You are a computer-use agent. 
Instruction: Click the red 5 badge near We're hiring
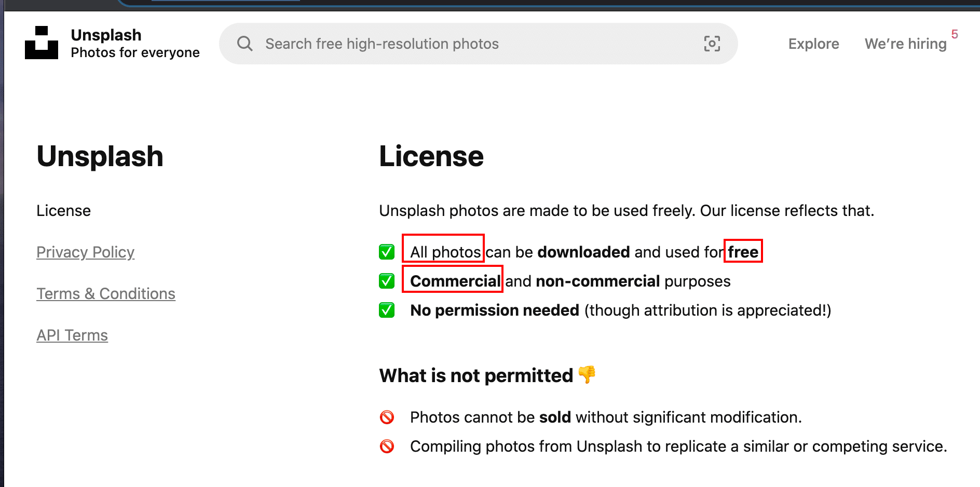click(x=955, y=34)
